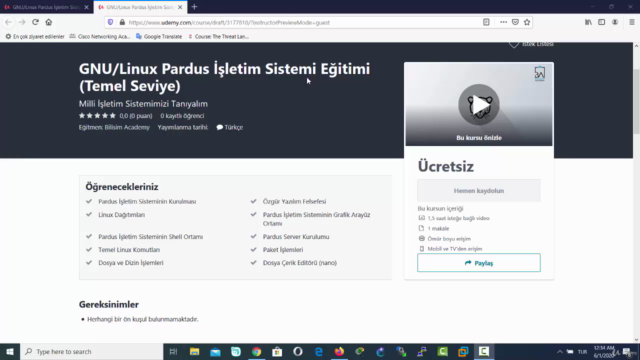
Task: Click the tracking protection shield icon
Action: pos(110,22)
